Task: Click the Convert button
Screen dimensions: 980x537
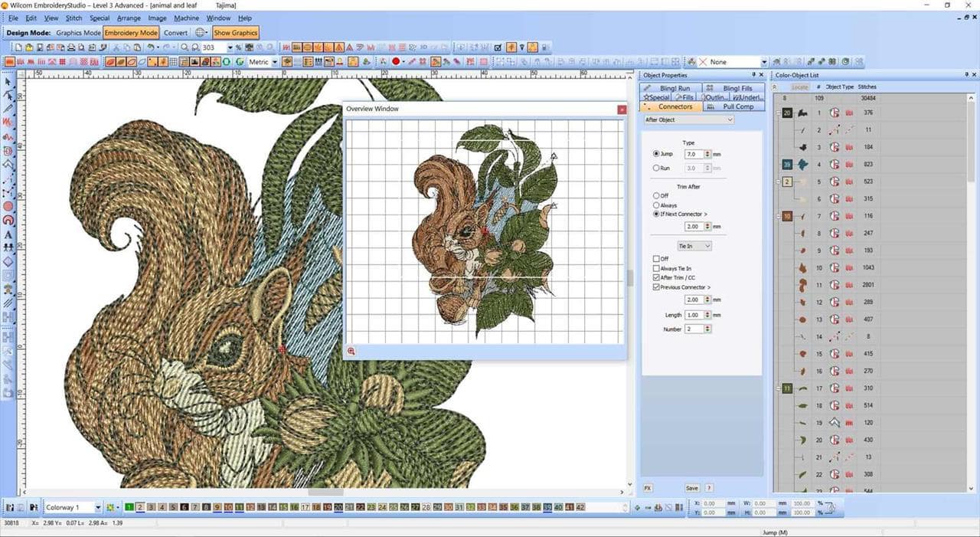Action: point(175,33)
